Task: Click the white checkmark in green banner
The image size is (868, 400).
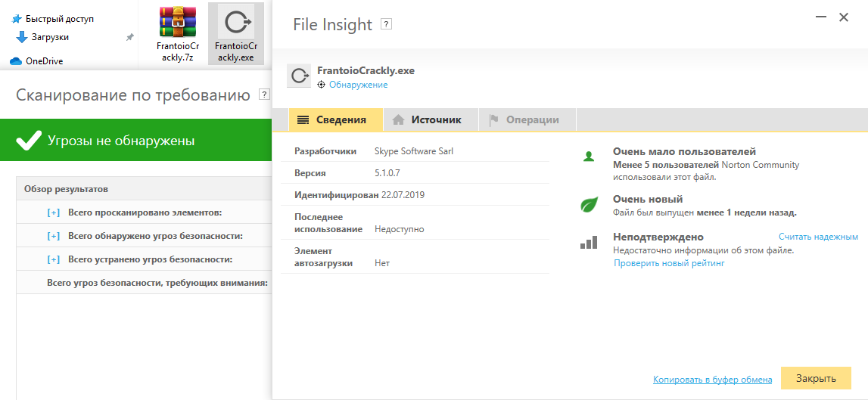Action: point(29,141)
